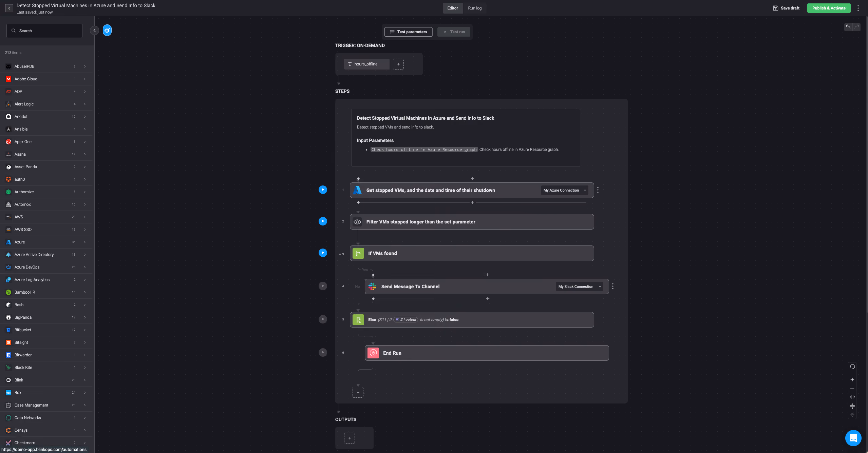This screenshot has width=868, height=453.
Task: Reset the canvas zoom with rotate icon
Action: [x=852, y=367]
